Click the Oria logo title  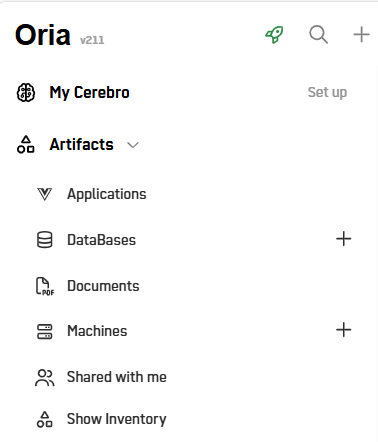pyautogui.click(x=43, y=35)
